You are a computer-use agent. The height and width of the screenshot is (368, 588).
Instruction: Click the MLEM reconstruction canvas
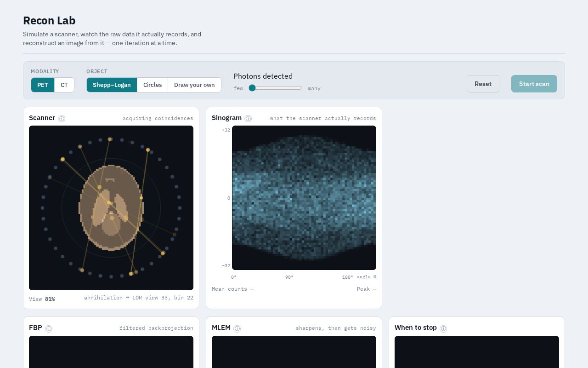click(294, 352)
